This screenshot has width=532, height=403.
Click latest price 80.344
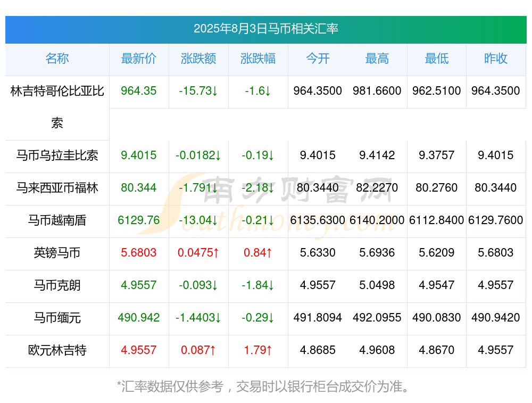tap(139, 188)
